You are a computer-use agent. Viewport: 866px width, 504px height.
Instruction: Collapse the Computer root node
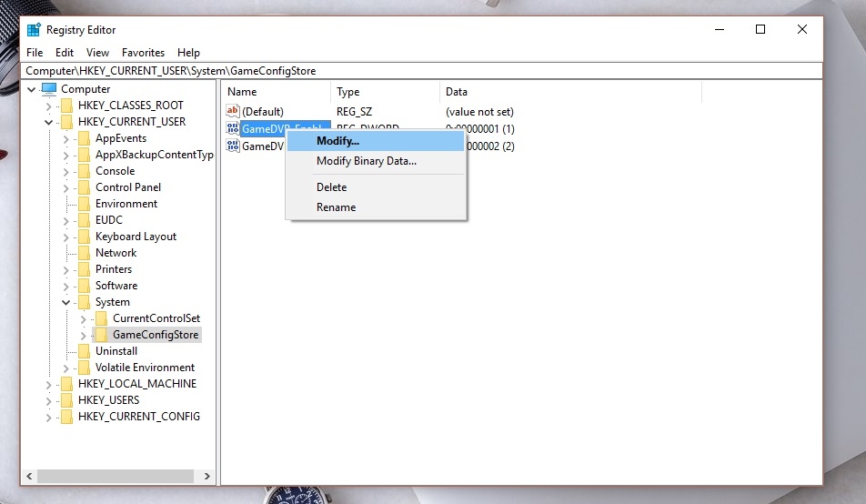[x=32, y=89]
